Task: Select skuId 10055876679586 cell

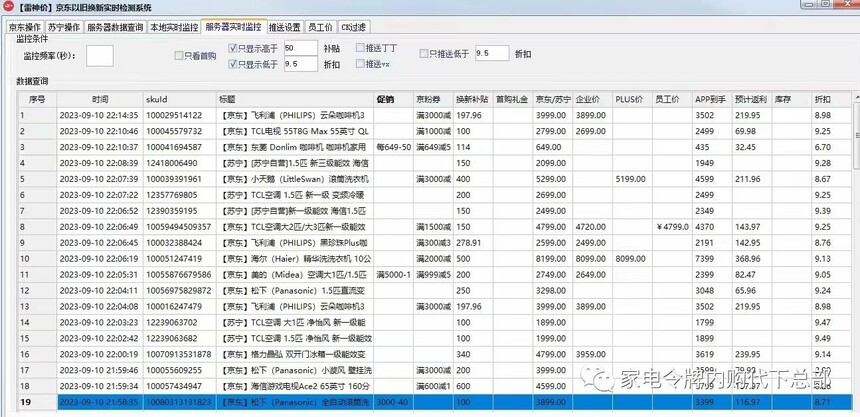Action: click(180, 274)
